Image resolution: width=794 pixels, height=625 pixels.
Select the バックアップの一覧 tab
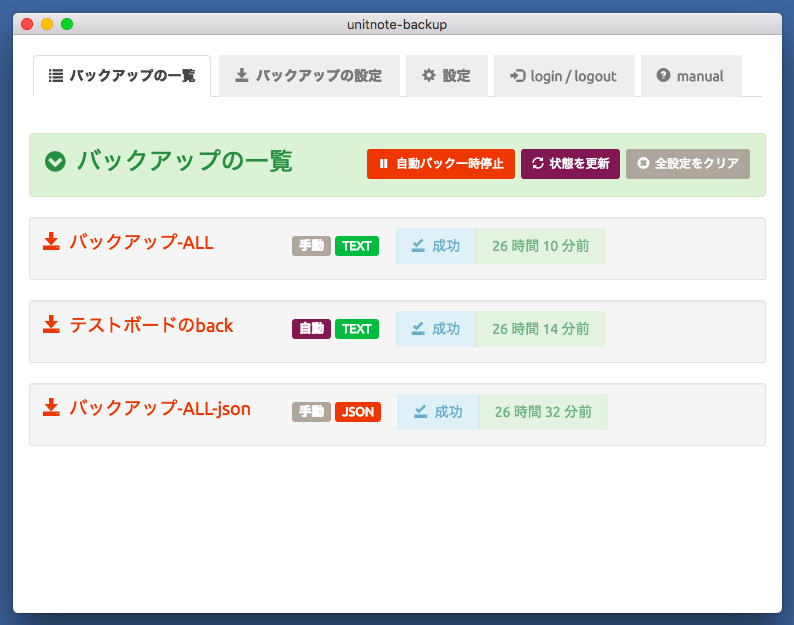point(122,76)
